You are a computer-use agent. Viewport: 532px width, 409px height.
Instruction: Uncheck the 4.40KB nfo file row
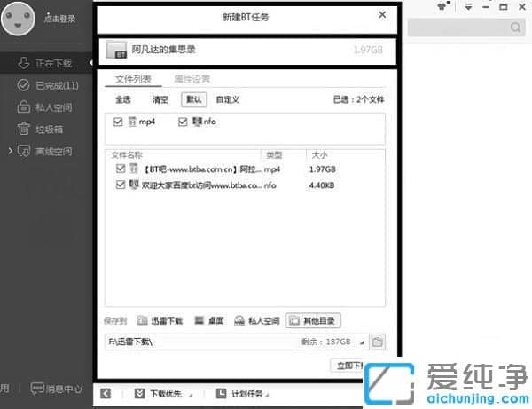pyautogui.click(x=121, y=185)
